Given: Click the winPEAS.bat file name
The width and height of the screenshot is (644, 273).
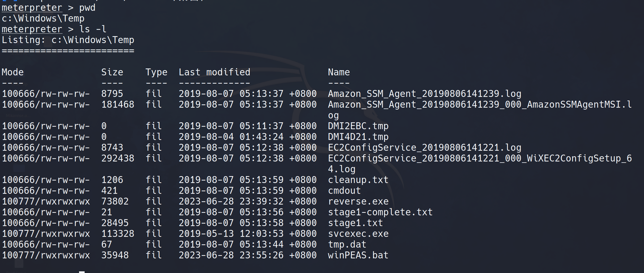Looking at the screenshot, I should pyautogui.click(x=358, y=255).
